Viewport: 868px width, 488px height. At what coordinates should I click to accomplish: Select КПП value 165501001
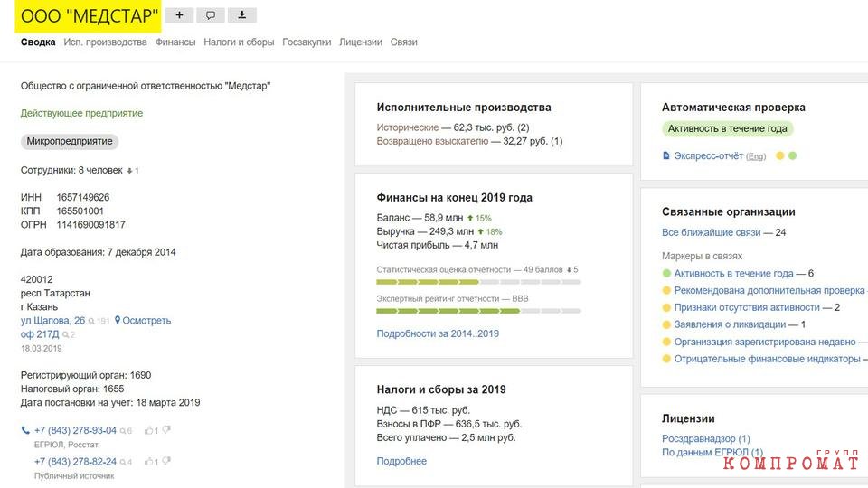click(x=80, y=211)
